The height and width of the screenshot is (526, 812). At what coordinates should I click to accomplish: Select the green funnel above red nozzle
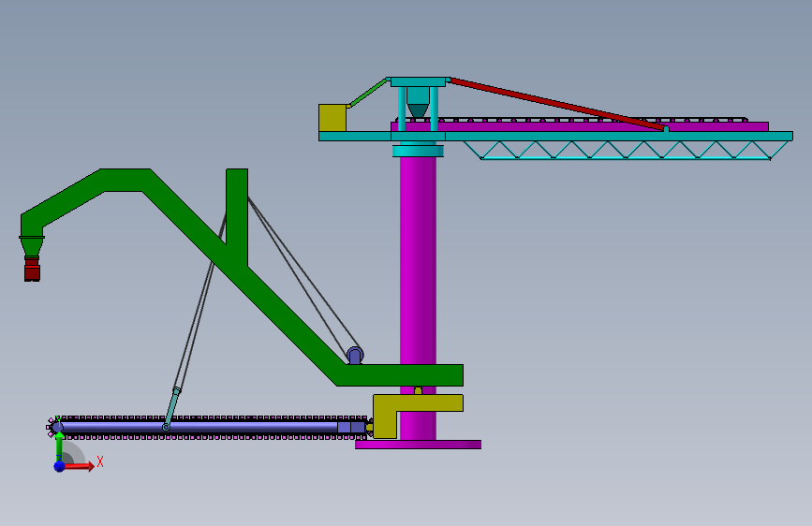click(32, 246)
